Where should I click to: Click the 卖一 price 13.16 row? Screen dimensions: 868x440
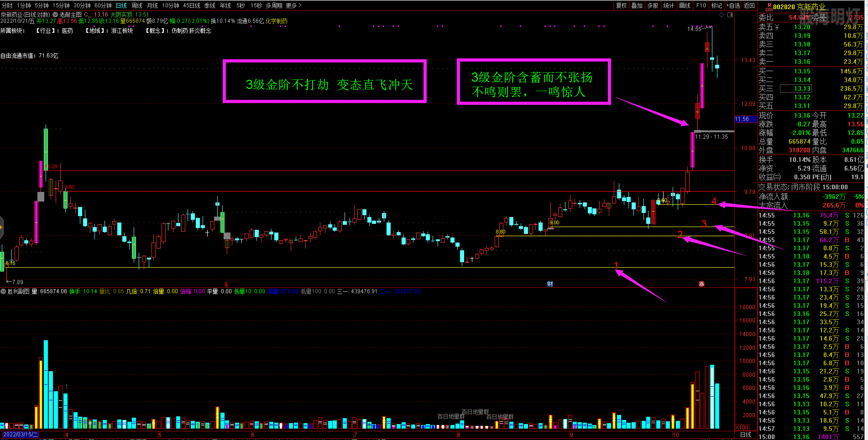[811, 62]
